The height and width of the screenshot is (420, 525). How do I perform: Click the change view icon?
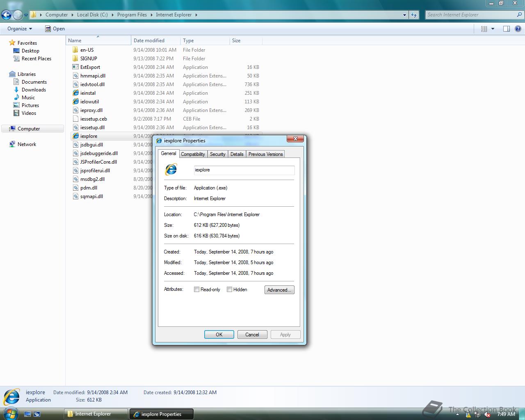484,29
